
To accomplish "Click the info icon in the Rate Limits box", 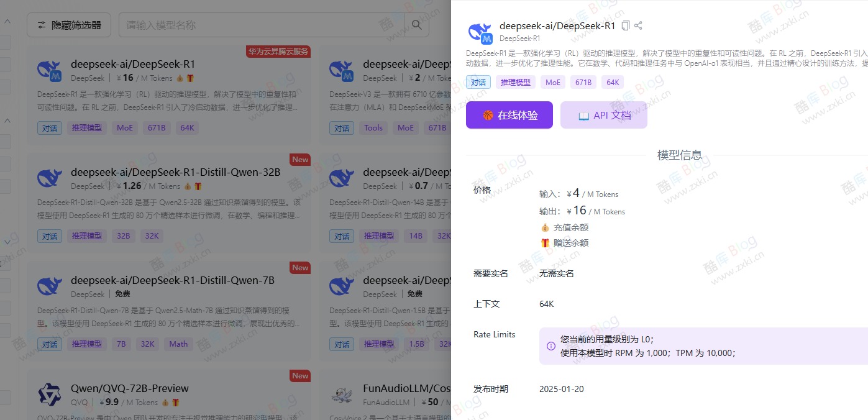I will coord(551,346).
